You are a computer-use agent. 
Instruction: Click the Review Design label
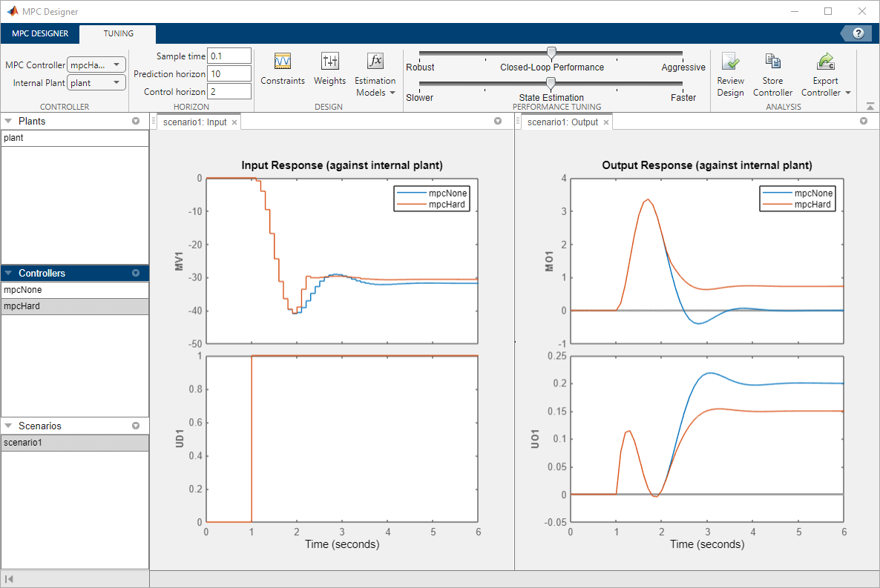(730, 87)
